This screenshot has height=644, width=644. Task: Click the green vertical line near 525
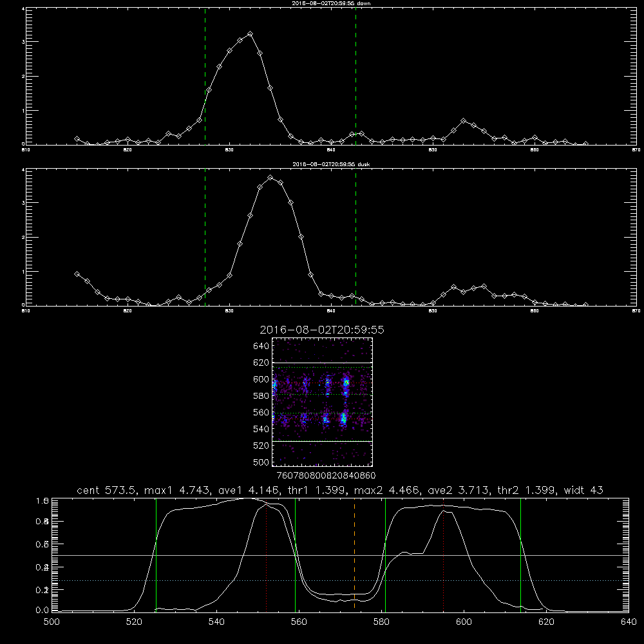coord(156,554)
